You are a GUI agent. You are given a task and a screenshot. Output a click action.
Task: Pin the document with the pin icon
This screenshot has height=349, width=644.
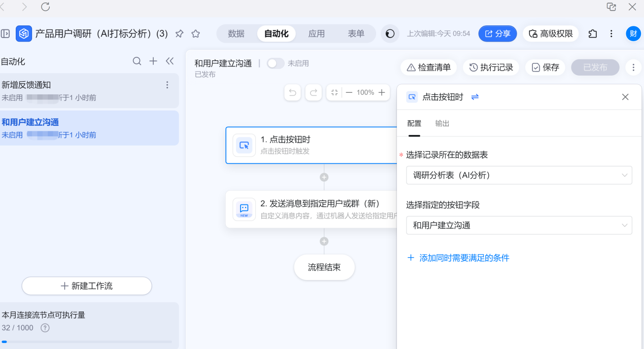(179, 34)
